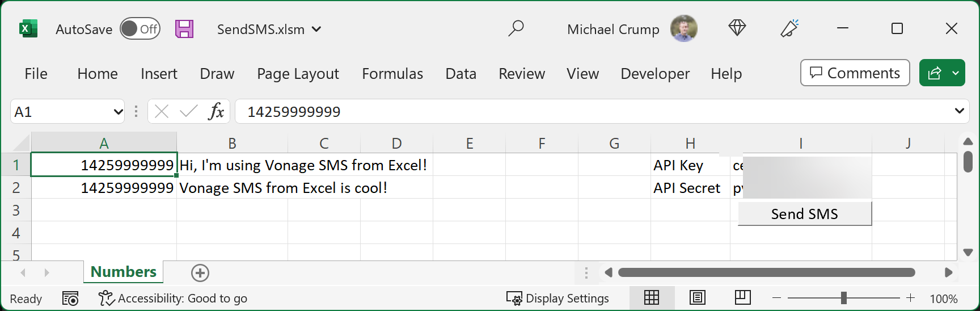980x311 pixels.
Task: Expand the Share button dropdown arrow
Action: coord(956,73)
